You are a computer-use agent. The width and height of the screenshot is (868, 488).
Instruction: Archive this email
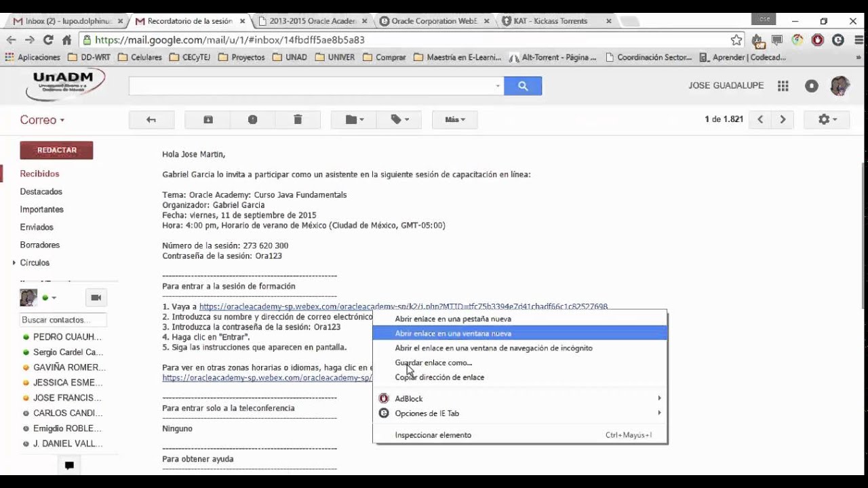pyautogui.click(x=208, y=119)
